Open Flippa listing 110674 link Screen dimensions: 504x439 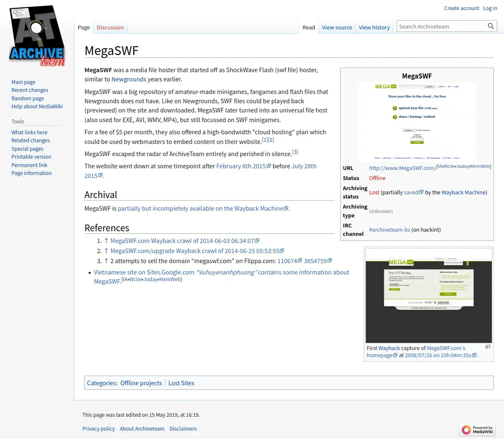[290, 261]
